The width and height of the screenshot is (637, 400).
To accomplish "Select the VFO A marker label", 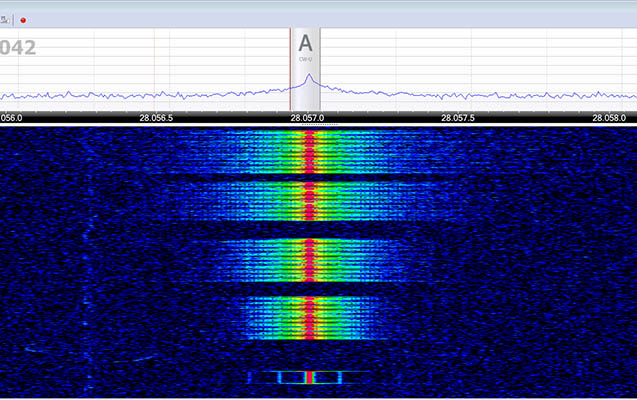I will 306,43.
